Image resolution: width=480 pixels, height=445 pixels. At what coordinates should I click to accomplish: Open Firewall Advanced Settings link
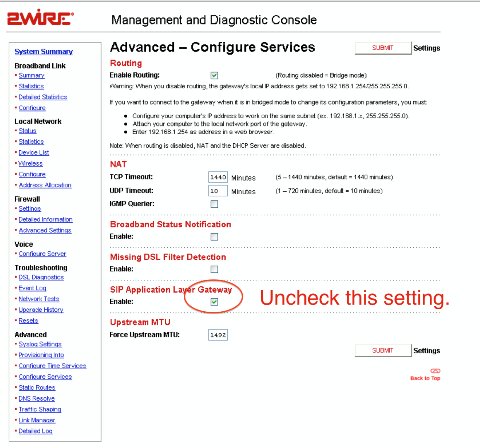(45, 230)
